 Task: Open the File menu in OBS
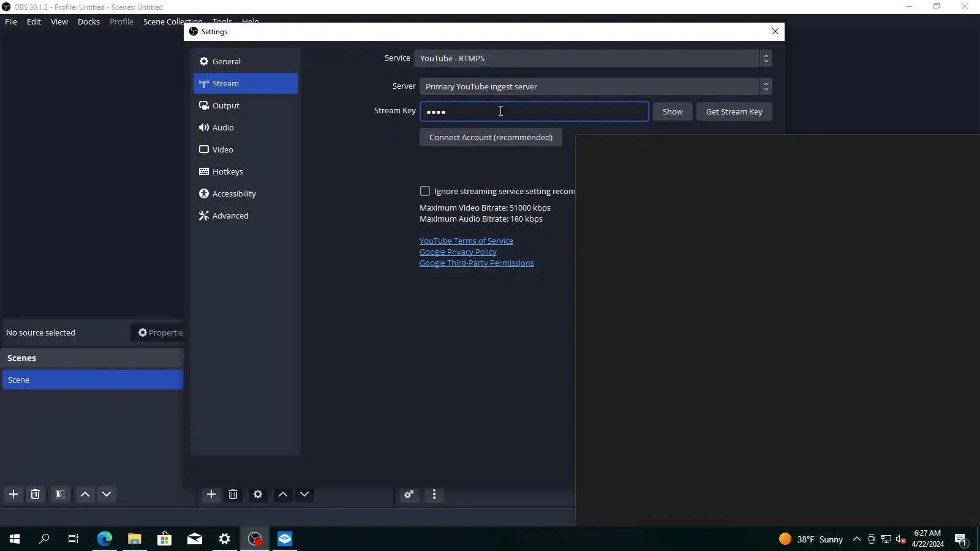pos(11,21)
